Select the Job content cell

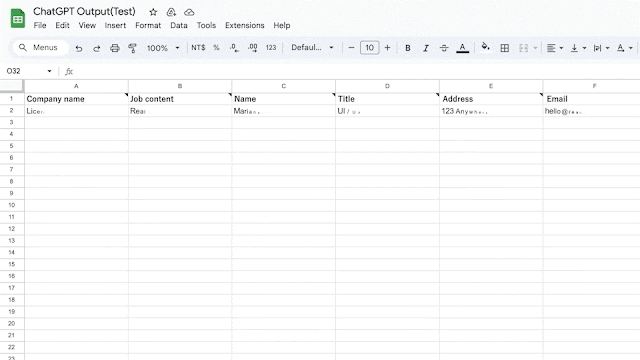(180, 99)
